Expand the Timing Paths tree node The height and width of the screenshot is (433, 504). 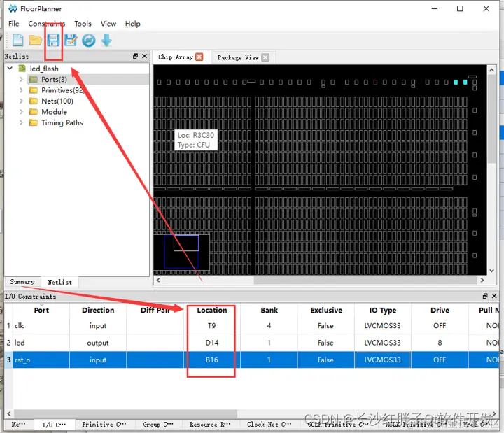pyautogui.click(x=21, y=122)
